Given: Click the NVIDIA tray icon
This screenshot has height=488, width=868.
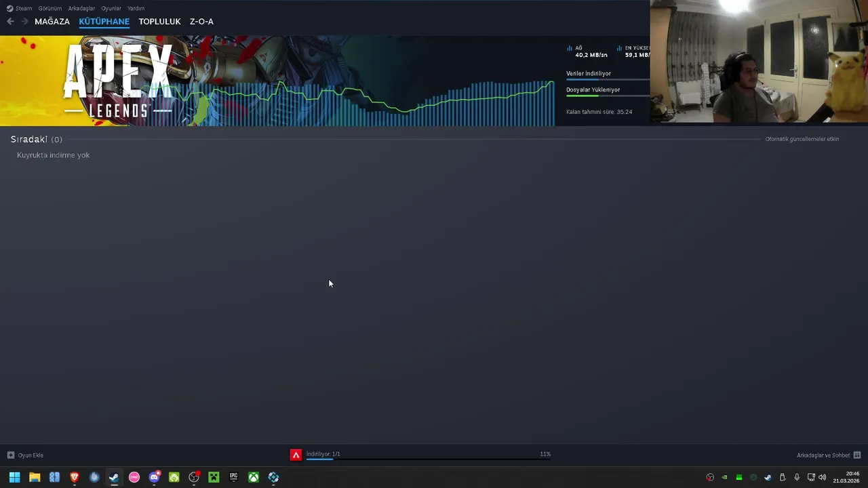Looking at the screenshot, I should click(724, 477).
